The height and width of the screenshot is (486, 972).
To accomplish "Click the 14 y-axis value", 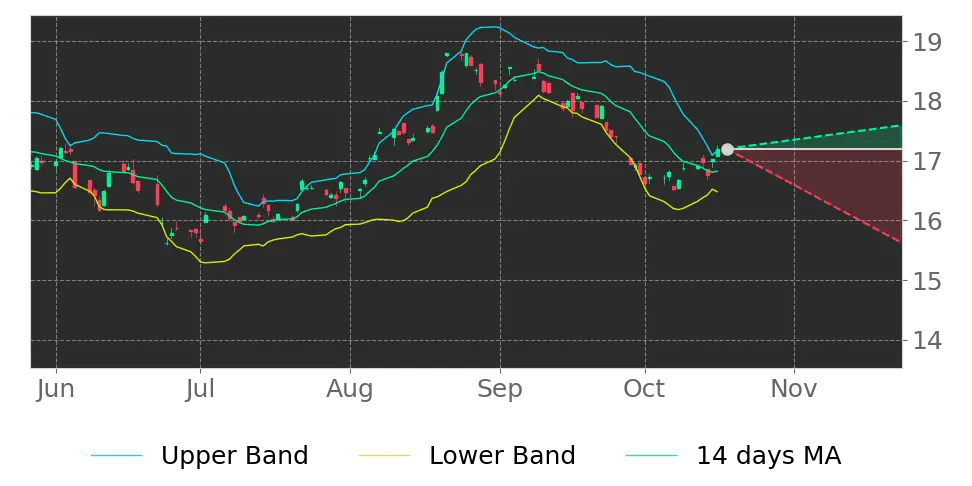I will click(x=925, y=341).
